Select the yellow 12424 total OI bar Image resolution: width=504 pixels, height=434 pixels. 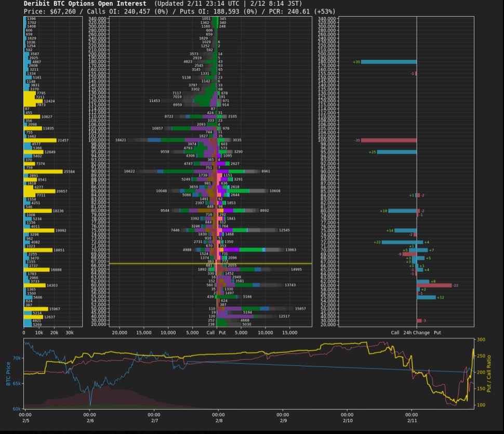33,101
